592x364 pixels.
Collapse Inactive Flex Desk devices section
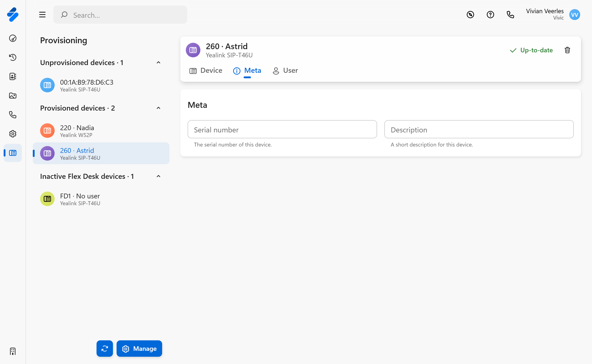[x=158, y=176]
